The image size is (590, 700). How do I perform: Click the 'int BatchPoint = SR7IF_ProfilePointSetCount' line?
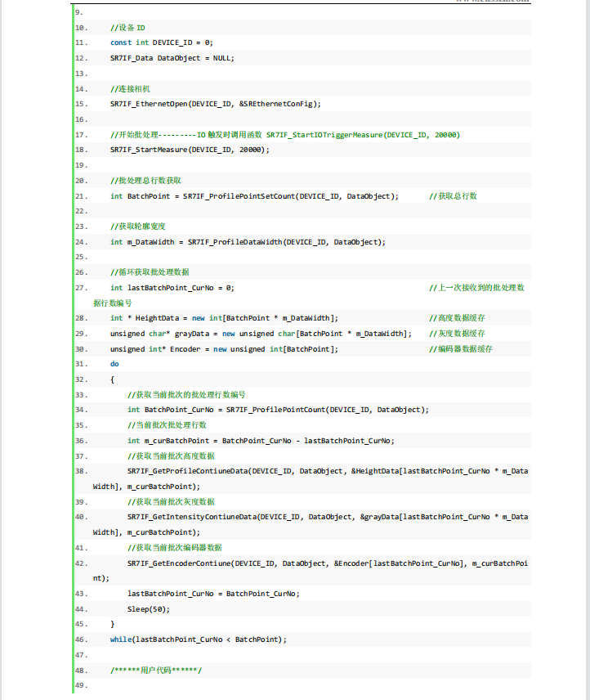pyautogui.click(x=254, y=196)
